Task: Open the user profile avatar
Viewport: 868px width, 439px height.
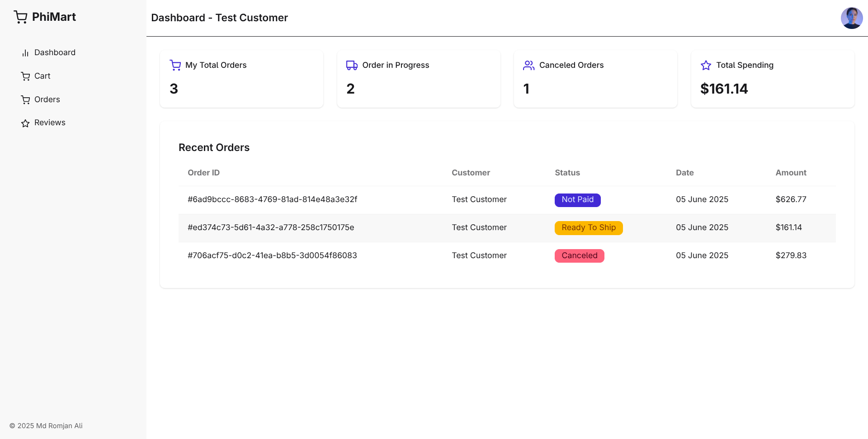Action: (x=851, y=18)
